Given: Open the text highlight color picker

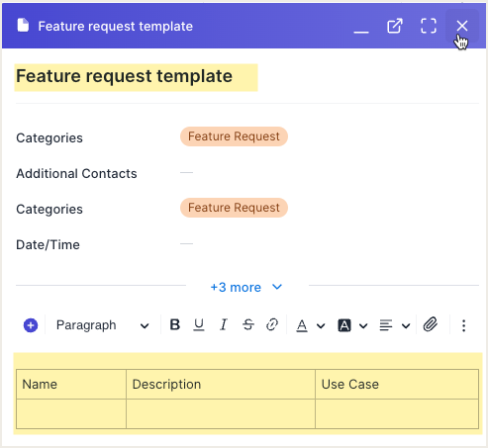Looking at the screenshot, I should pyautogui.click(x=344, y=325).
